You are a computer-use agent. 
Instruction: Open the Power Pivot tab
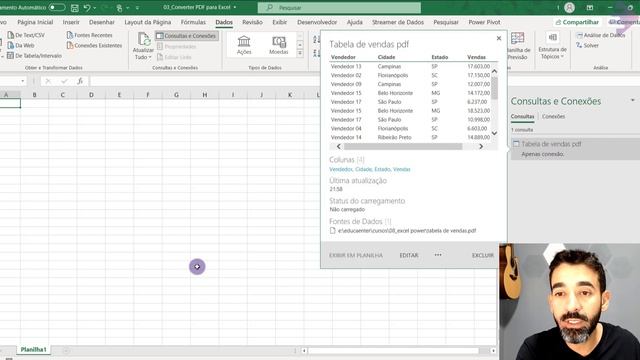click(x=484, y=22)
